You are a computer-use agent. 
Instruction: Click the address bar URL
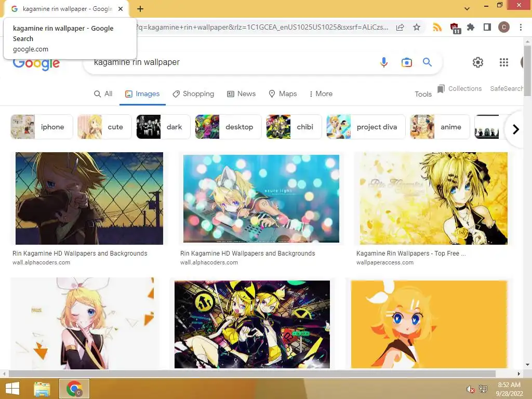(x=263, y=27)
